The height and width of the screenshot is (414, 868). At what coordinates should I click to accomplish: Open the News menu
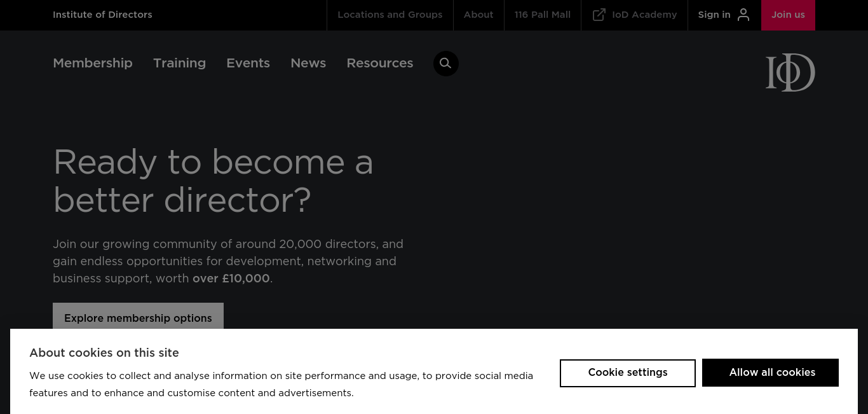[x=308, y=63]
